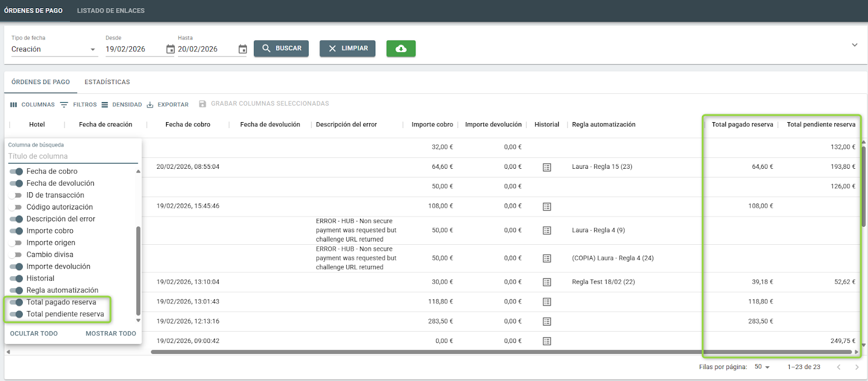Image resolution: width=868 pixels, height=381 pixels.
Task: Select the ÓRDENES DE PAGO sub-tab
Action: pos(41,82)
